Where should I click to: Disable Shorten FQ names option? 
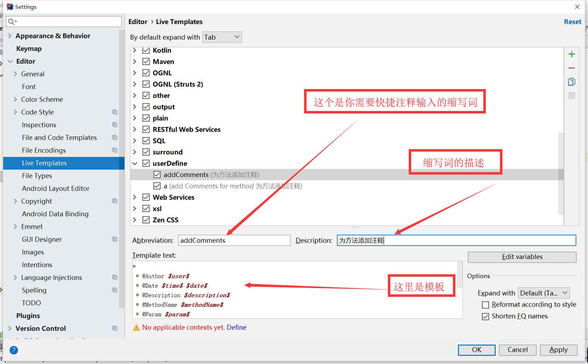[x=485, y=316]
